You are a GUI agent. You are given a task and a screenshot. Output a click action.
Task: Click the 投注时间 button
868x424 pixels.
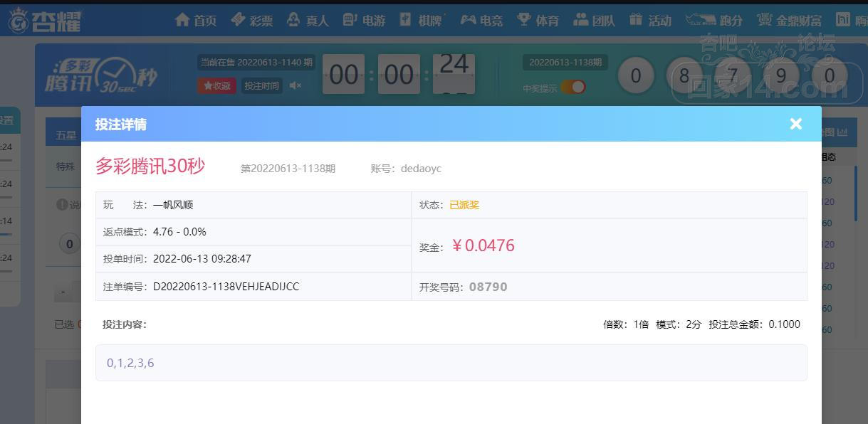(261, 85)
